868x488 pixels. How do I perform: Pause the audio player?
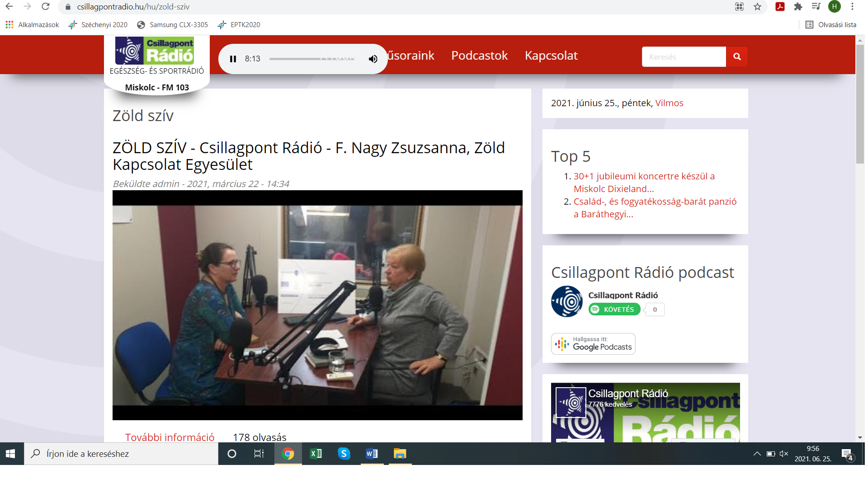click(233, 59)
